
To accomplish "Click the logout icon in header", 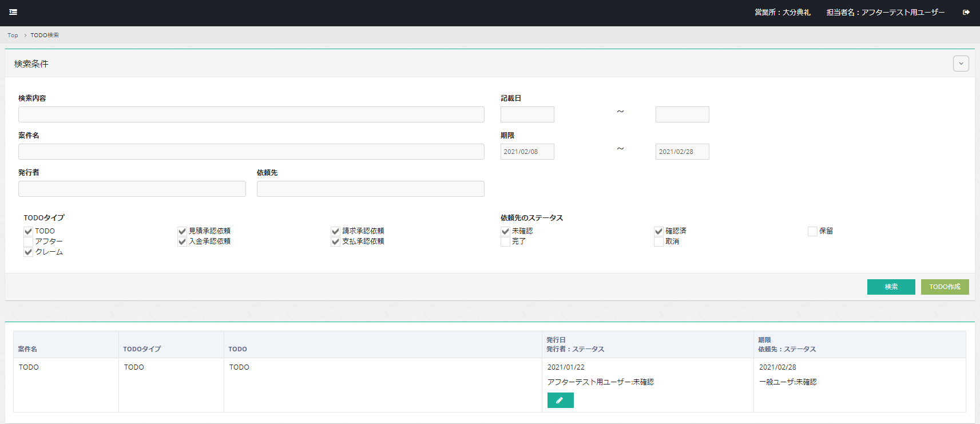I will (x=966, y=12).
